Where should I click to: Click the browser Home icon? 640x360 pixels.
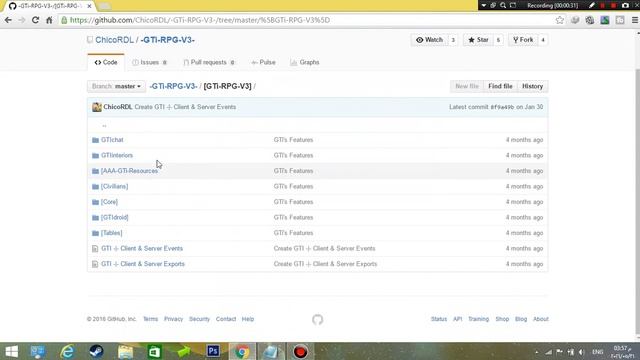coord(49,20)
